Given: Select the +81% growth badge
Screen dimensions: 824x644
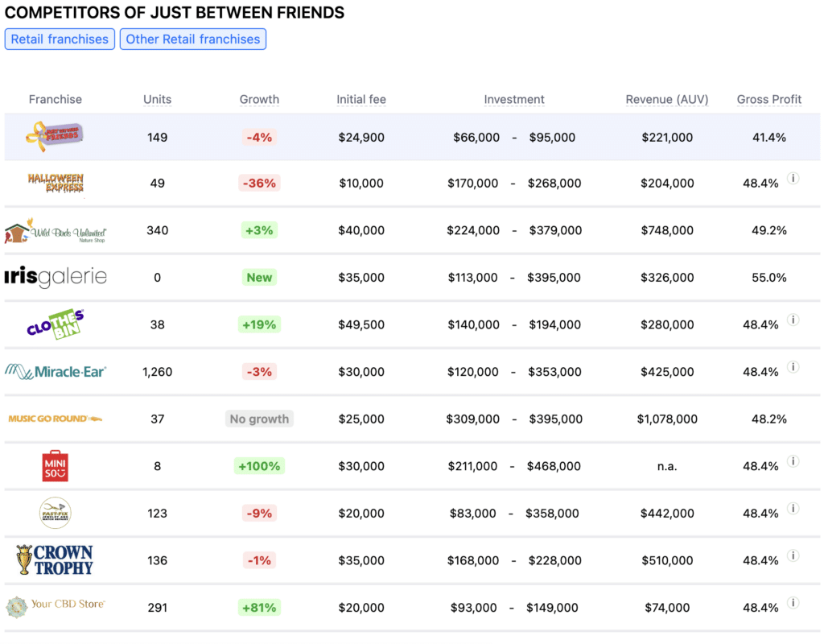Looking at the screenshot, I should click(x=259, y=607).
